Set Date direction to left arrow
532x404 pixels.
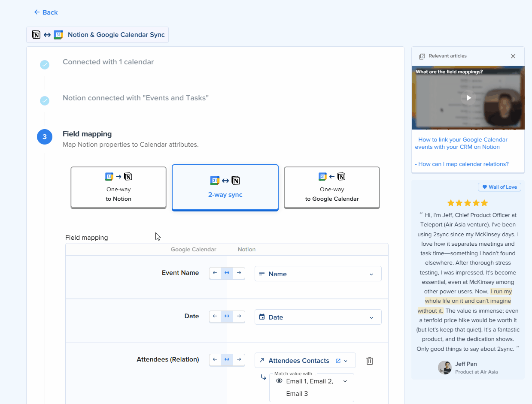coord(215,317)
